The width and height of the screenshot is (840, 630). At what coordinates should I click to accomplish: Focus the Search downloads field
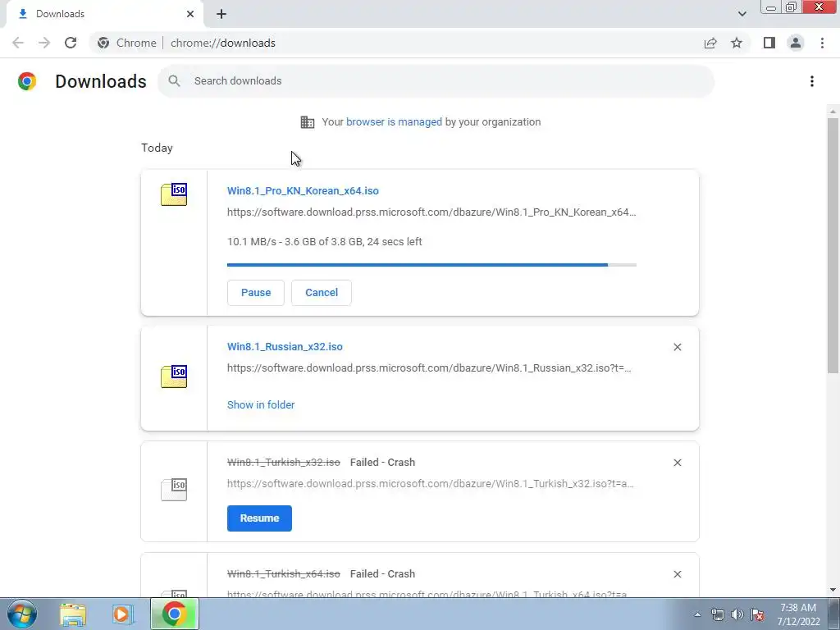coord(436,81)
